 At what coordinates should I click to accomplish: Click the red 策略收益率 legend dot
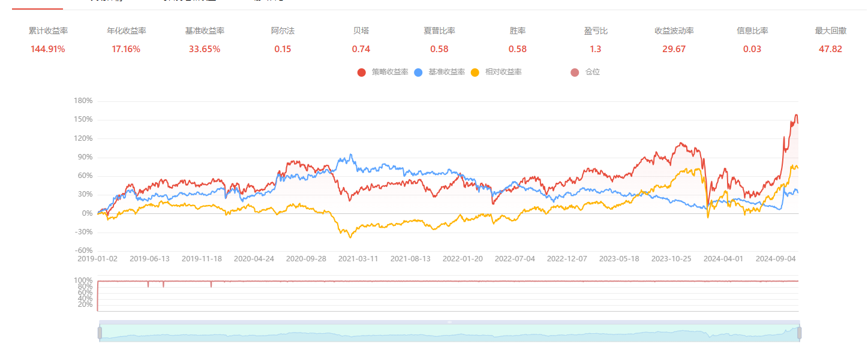coord(361,73)
